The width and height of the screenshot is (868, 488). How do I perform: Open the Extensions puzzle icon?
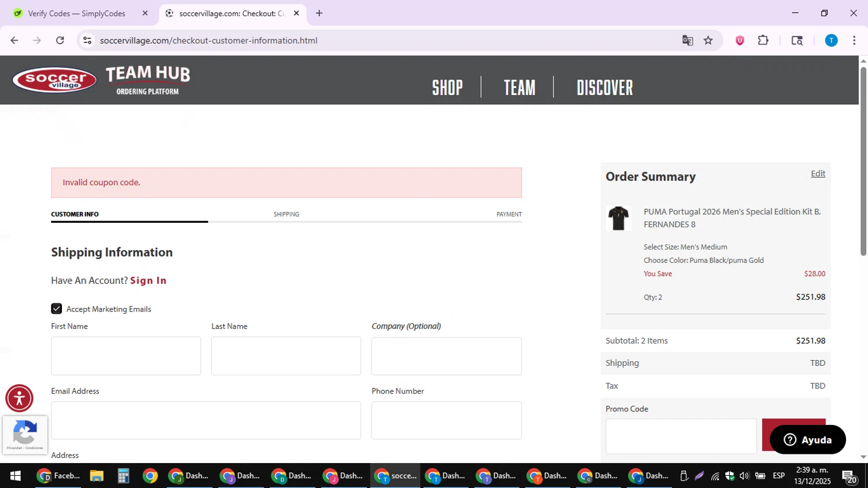tap(763, 41)
